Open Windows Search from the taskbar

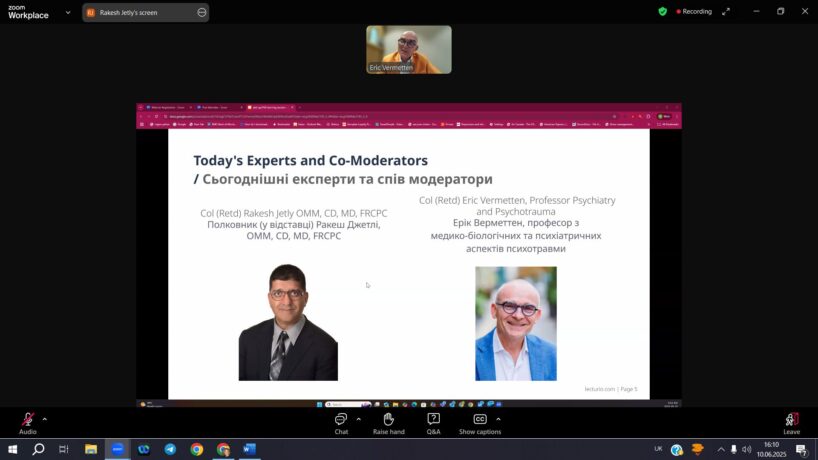pos(38,450)
